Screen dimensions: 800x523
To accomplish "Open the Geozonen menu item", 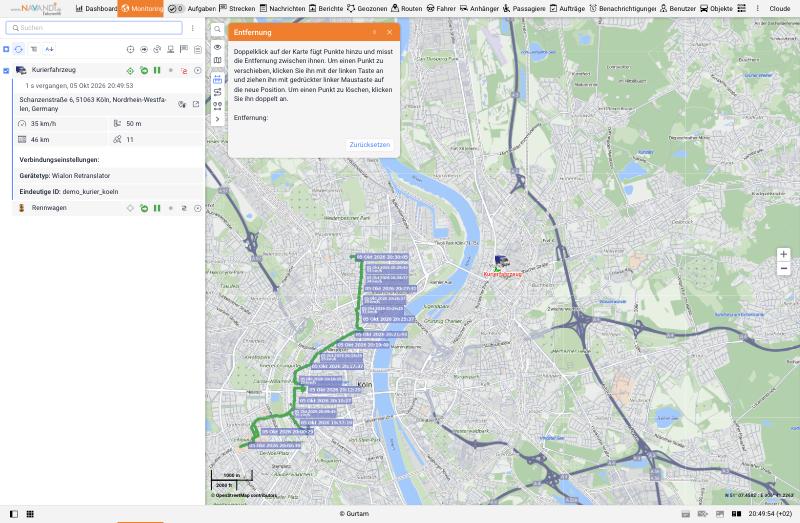I will coord(367,9).
